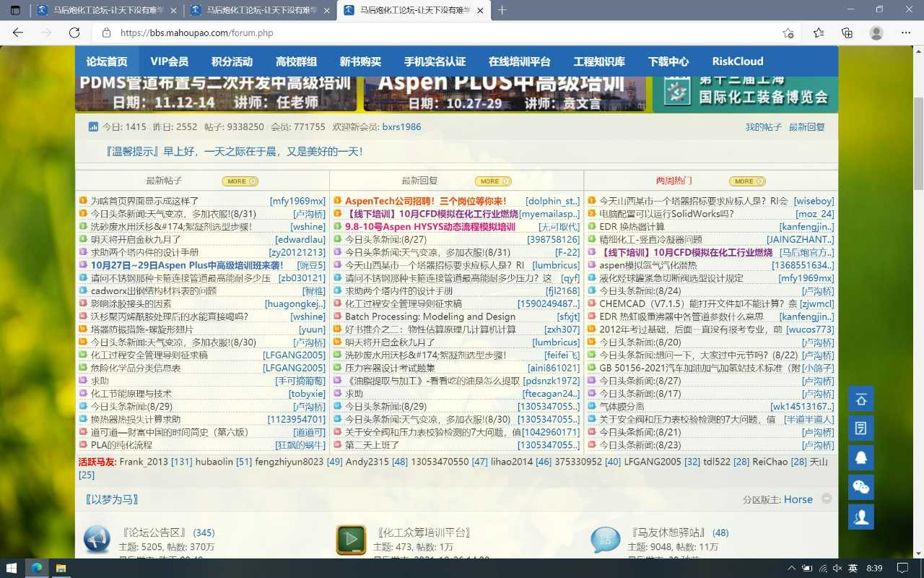The image size is (924, 578).
Task: Click the 马友休憩驿站 chat bubble icon
Action: coord(606,540)
